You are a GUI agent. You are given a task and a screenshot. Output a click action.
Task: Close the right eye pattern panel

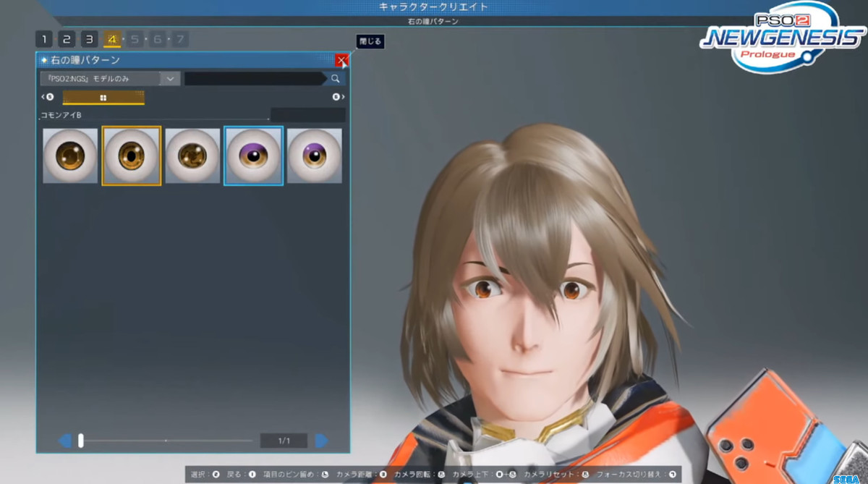[x=341, y=60]
